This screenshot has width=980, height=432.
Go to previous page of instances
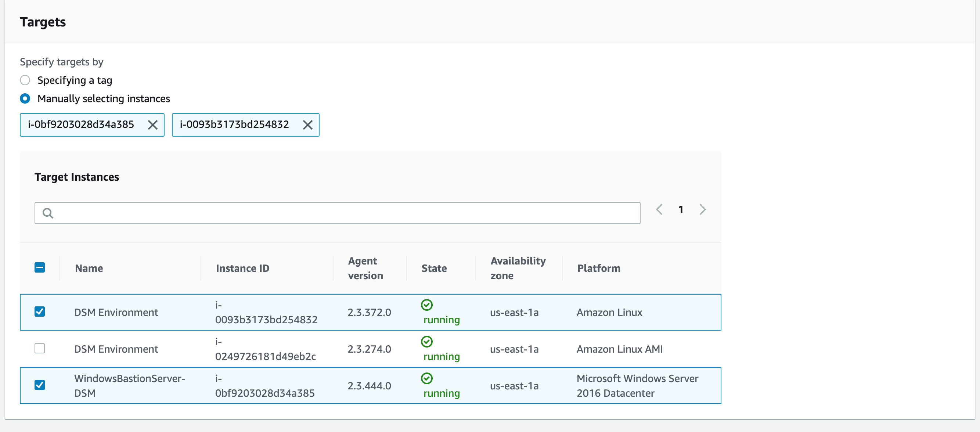tap(659, 209)
